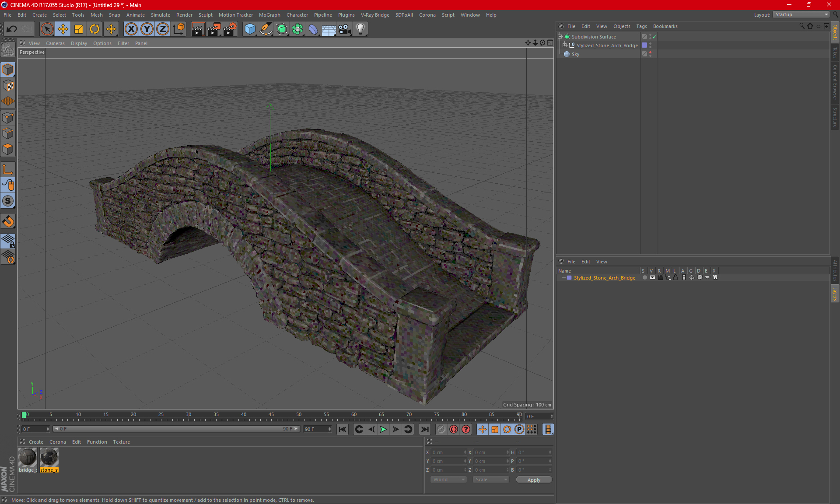Switch to Polygons mode
Image resolution: width=840 pixels, height=504 pixels.
(x=8, y=149)
